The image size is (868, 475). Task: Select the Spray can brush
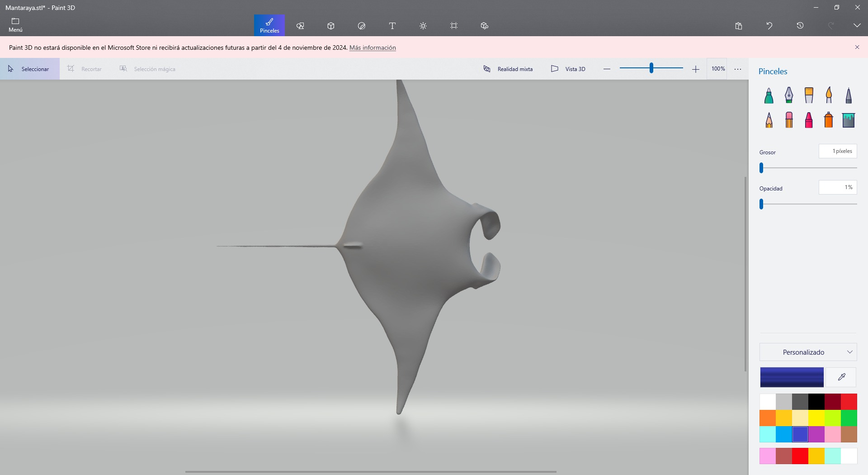(829, 120)
